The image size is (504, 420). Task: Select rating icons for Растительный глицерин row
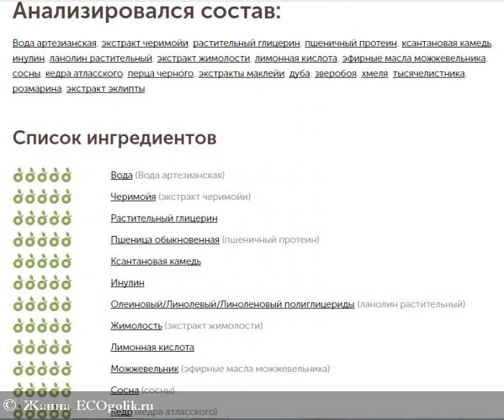coord(42,218)
